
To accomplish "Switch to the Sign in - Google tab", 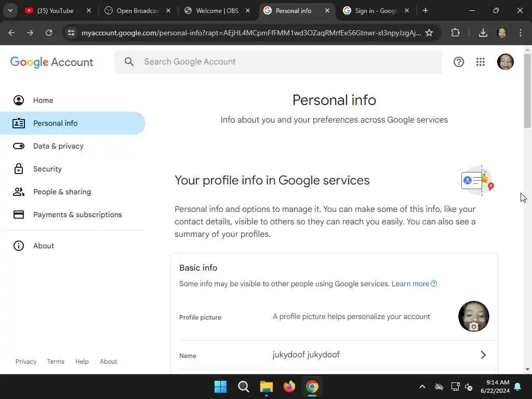I will coord(376,10).
